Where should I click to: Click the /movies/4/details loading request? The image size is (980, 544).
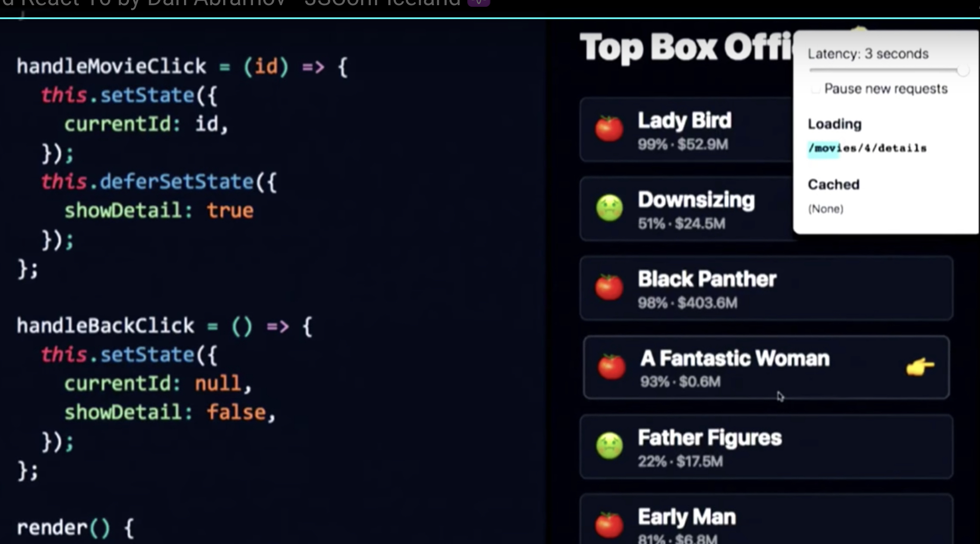click(x=867, y=148)
